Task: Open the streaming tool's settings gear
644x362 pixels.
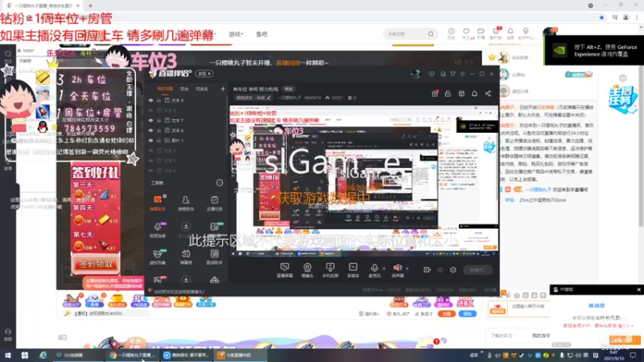Action: (453, 270)
